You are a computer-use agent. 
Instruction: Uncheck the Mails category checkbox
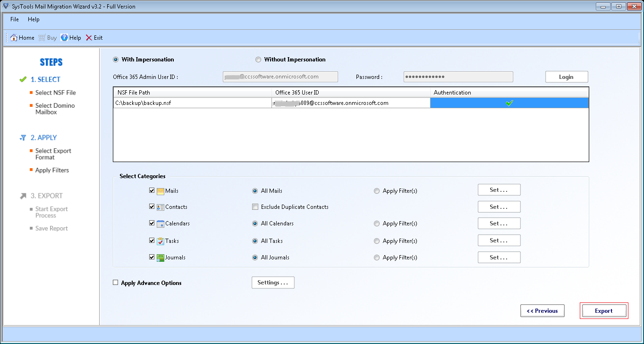tap(152, 191)
